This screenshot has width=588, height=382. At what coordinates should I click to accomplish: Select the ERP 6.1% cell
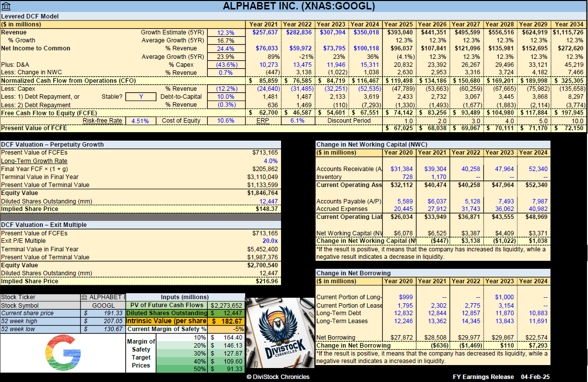click(297, 121)
